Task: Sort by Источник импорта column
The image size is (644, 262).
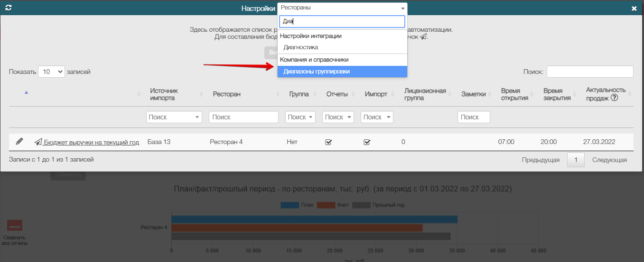Action: click(174, 94)
